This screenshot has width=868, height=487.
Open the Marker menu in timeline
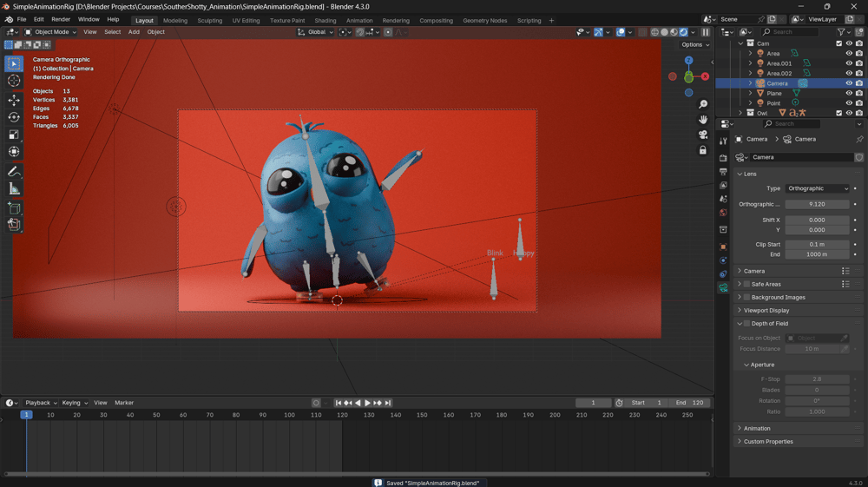point(124,403)
